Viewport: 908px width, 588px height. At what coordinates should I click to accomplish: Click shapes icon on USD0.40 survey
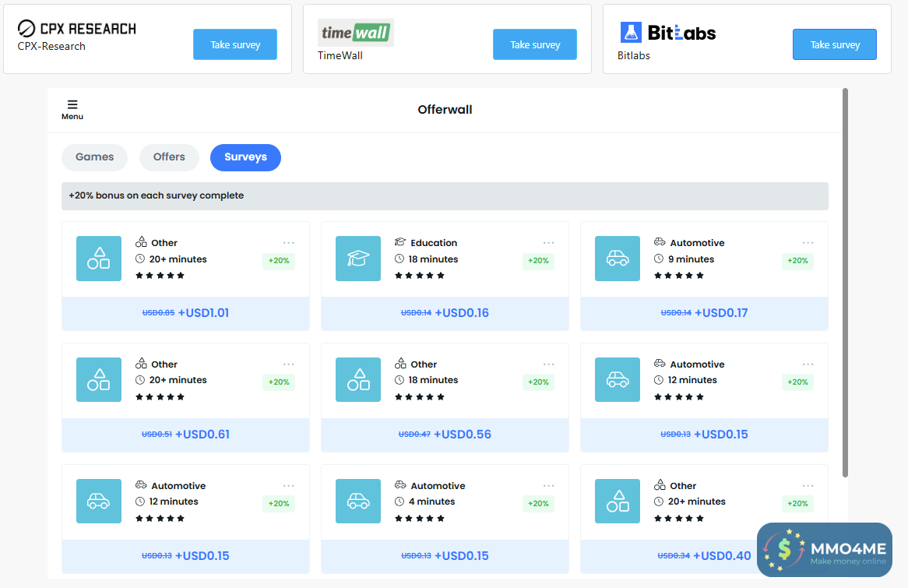[618, 501]
